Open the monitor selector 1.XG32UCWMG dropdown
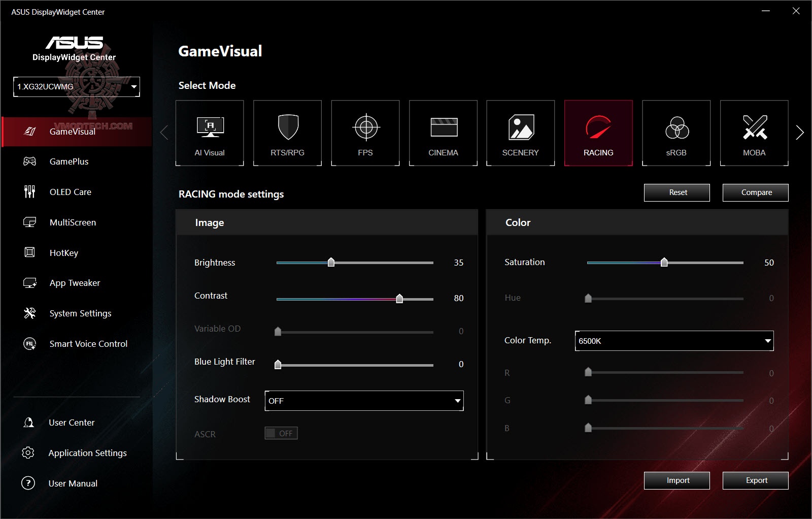812x519 pixels. (77, 87)
